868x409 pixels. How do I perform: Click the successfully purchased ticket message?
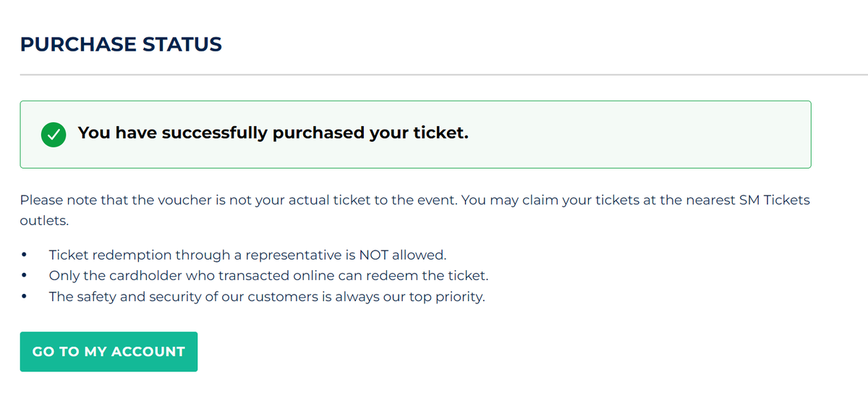point(273,133)
